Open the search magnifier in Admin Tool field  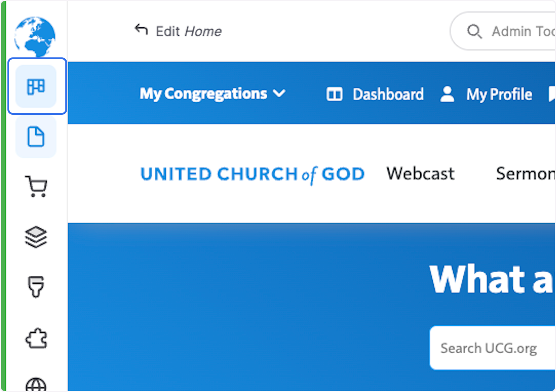pyautogui.click(x=474, y=31)
